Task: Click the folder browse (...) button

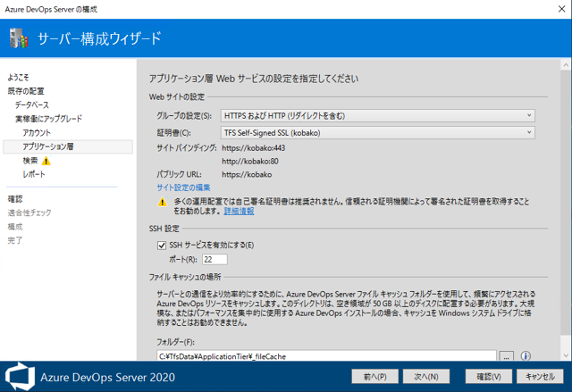Action: (507, 356)
